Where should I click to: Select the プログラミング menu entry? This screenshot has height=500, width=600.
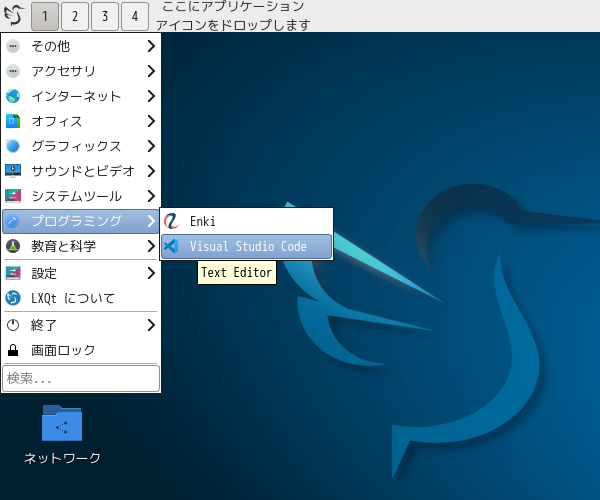pos(81,221)
